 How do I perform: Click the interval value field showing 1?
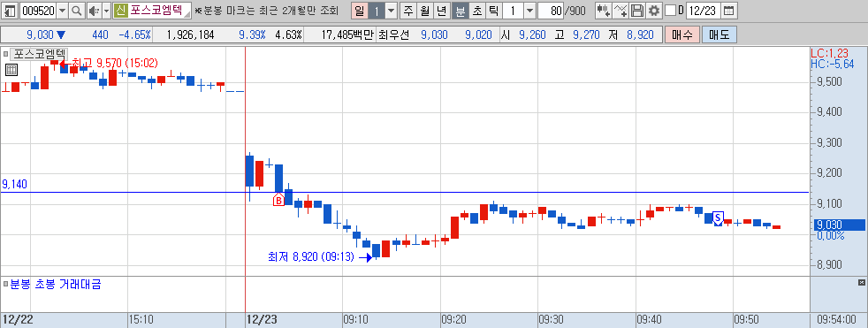(x=513, y=10)
